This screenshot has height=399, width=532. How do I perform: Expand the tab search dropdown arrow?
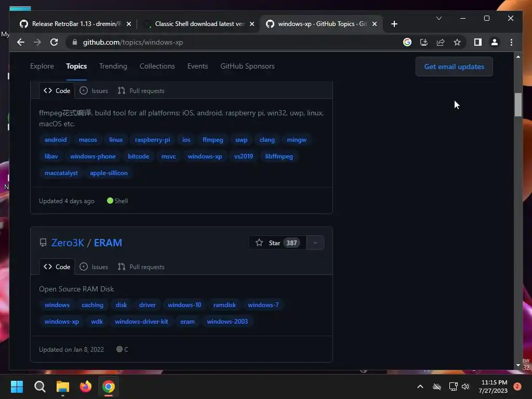click(438, 18)
